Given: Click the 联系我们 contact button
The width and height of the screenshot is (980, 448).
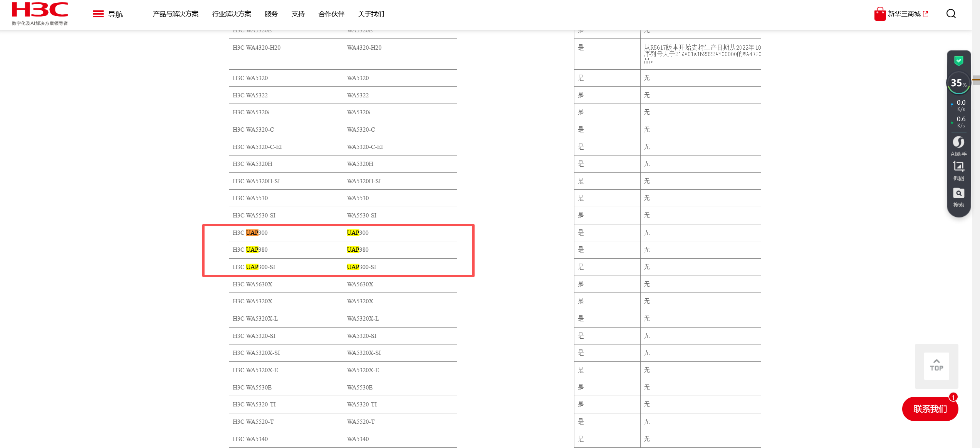Looking at the screenshot, I should coord(930,409).
